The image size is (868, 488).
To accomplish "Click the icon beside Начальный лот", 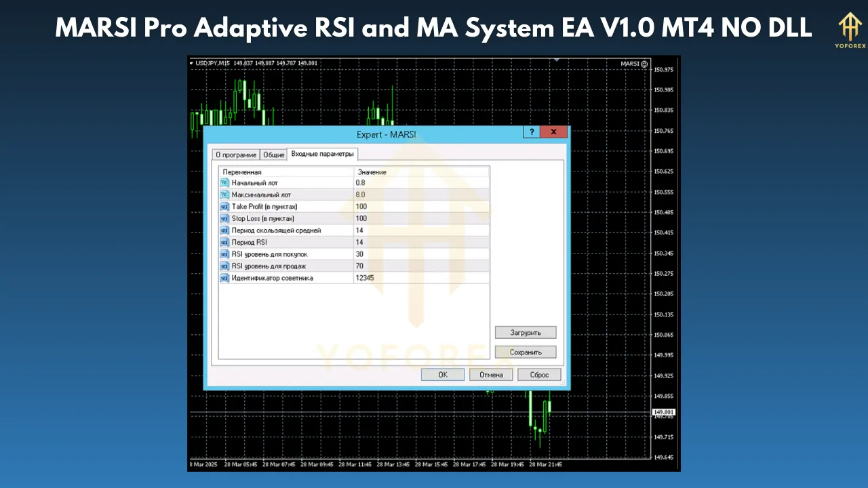I will point(224,183).
